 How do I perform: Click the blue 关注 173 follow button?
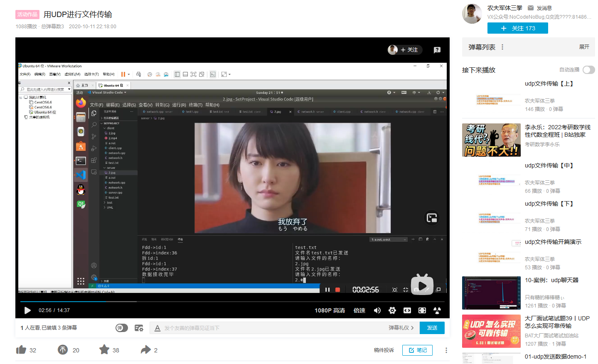(x=518, y=28)
